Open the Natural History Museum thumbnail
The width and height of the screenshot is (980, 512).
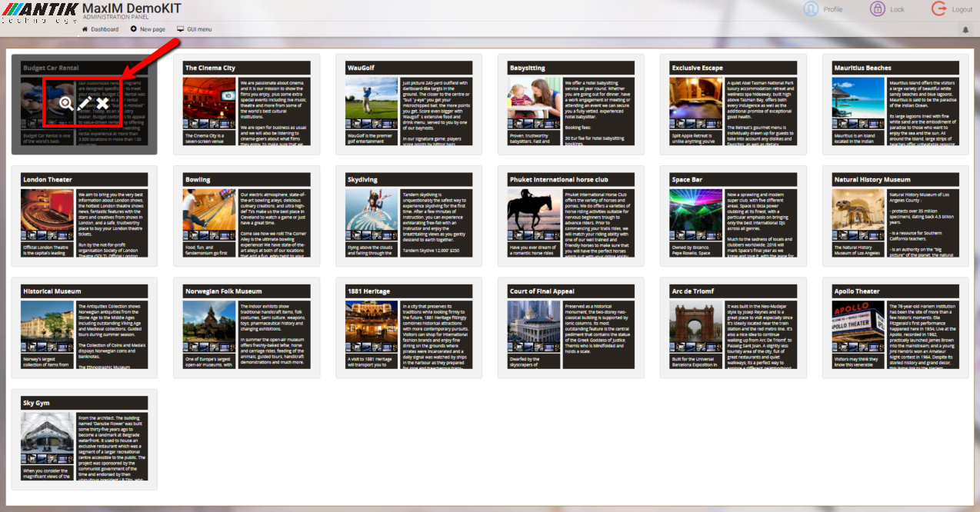895,216
